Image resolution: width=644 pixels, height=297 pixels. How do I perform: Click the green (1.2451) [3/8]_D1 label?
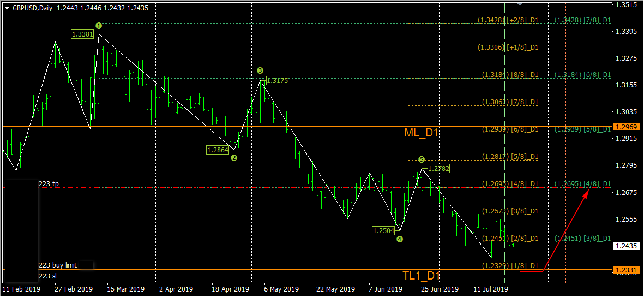point(582,239)
